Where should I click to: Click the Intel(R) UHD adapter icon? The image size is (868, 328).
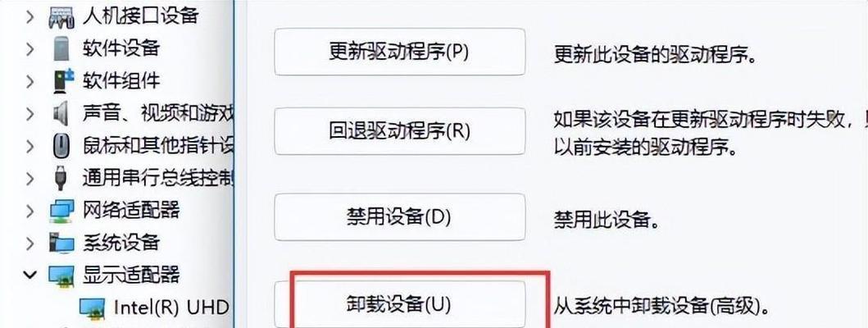pos(91,307)
